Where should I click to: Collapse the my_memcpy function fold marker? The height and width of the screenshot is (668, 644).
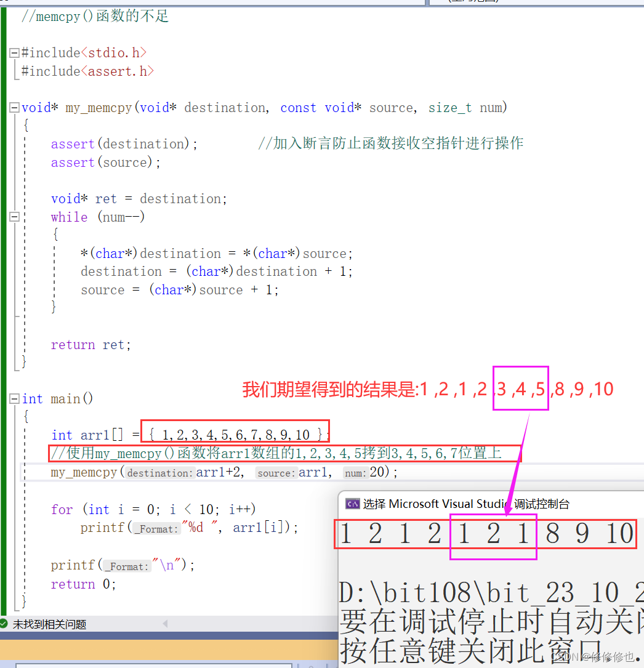tap(15, 107)
